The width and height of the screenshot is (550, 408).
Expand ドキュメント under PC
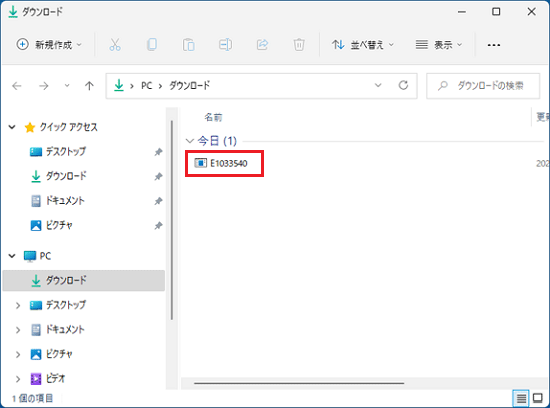coord(18,330)
